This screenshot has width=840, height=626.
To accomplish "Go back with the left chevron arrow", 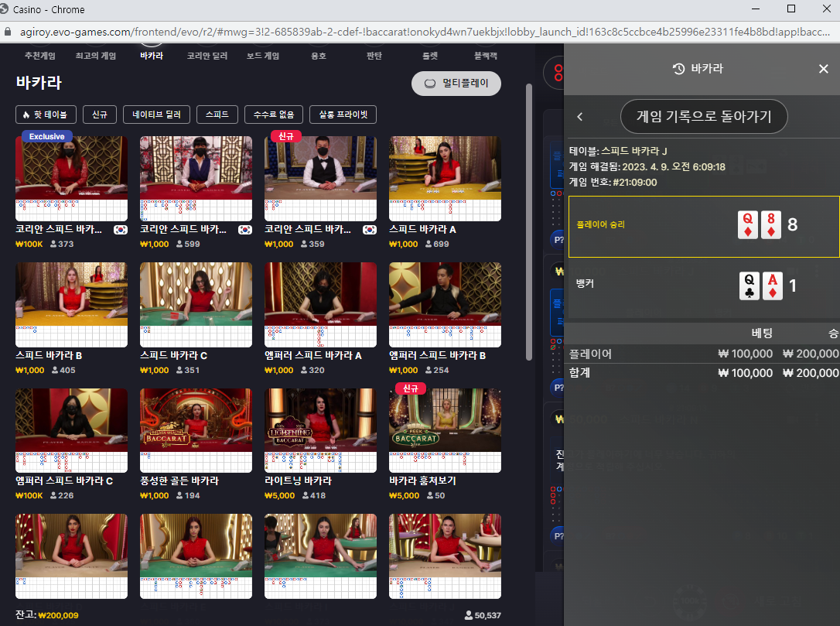I will pyautogui.click(x=579, y=116).
